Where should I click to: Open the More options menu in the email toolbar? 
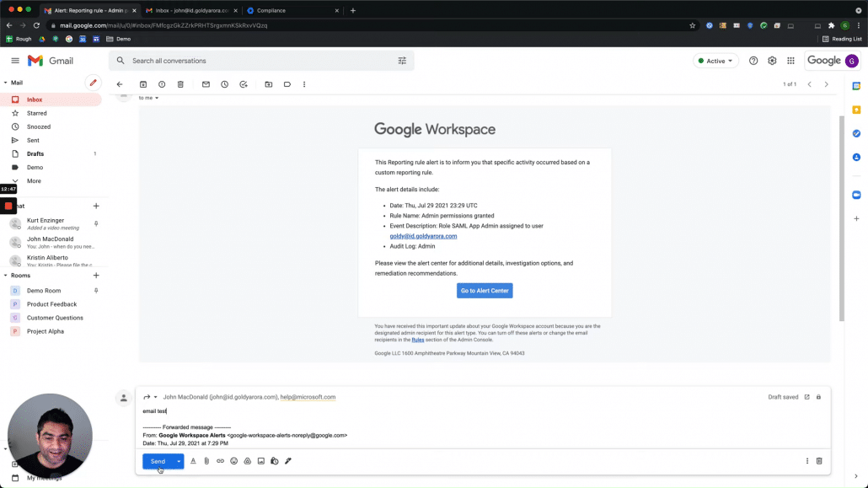[304, 84]
